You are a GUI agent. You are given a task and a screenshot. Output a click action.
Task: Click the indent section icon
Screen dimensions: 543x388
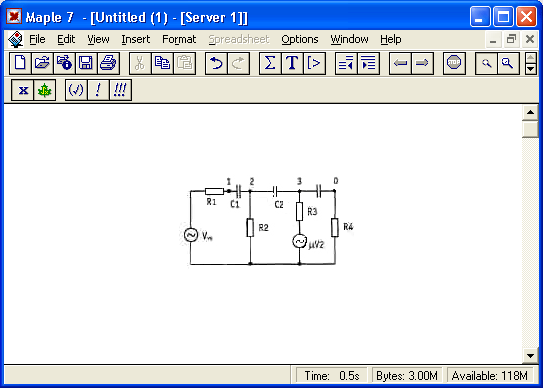(368, 63)
